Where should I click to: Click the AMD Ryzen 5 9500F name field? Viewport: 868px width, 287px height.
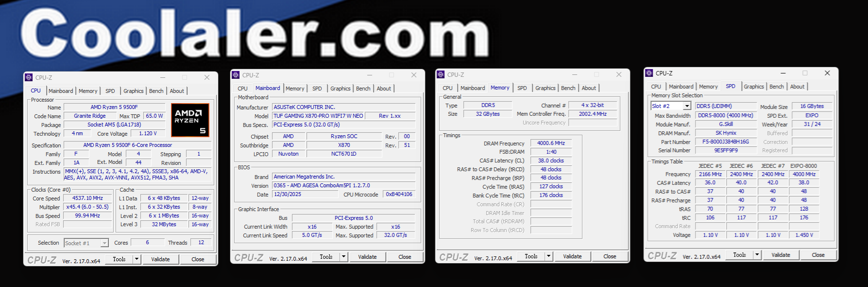pyautogui.click(x=114, y=107)
